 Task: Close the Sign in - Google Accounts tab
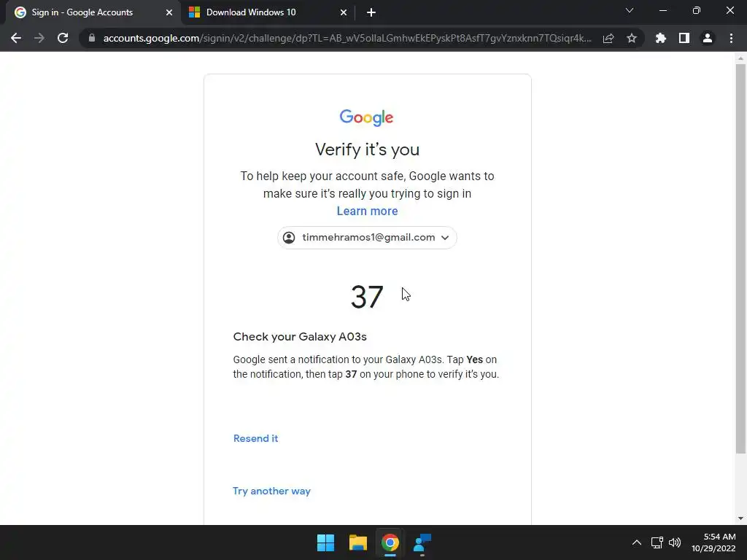[169, 12]
